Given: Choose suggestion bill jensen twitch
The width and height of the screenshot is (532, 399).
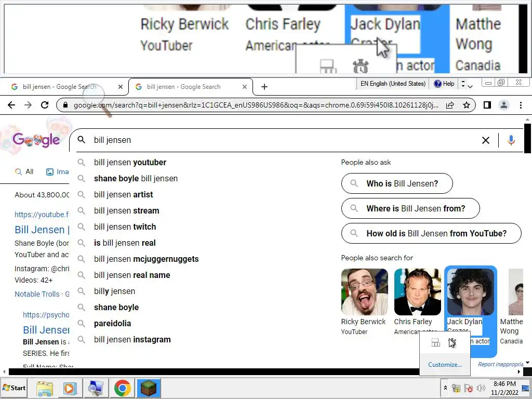Looking at the screenshot, I should [x=125, y=227].
